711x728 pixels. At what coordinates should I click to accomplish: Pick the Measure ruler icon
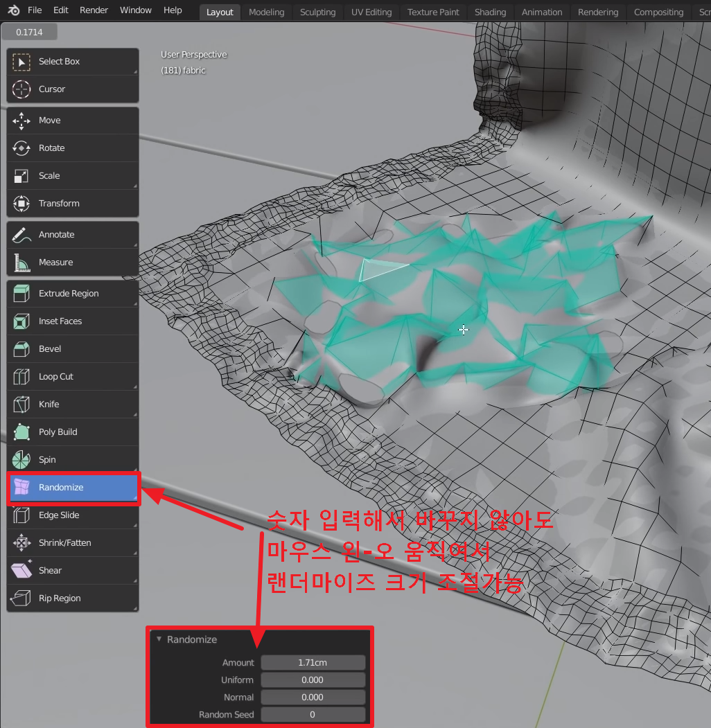click(21, 263)
